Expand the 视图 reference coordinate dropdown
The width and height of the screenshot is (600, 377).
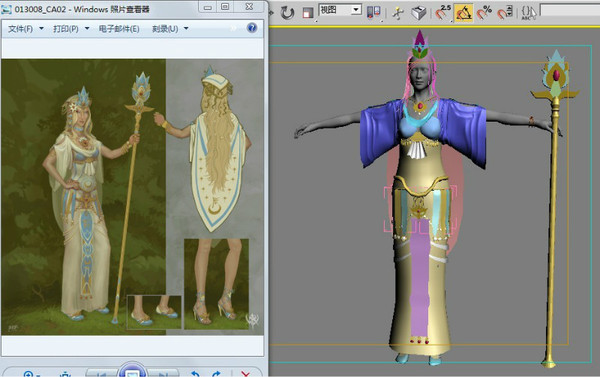point(356,10)
